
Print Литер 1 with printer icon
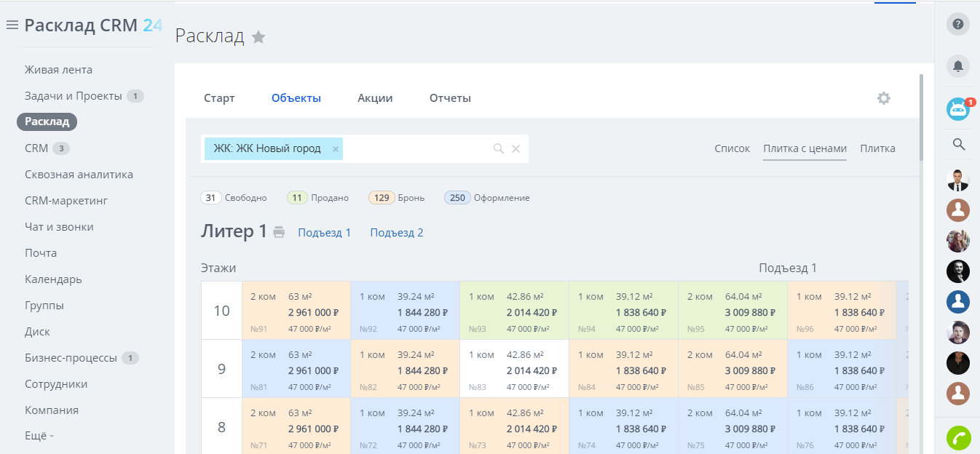[279, 232]
